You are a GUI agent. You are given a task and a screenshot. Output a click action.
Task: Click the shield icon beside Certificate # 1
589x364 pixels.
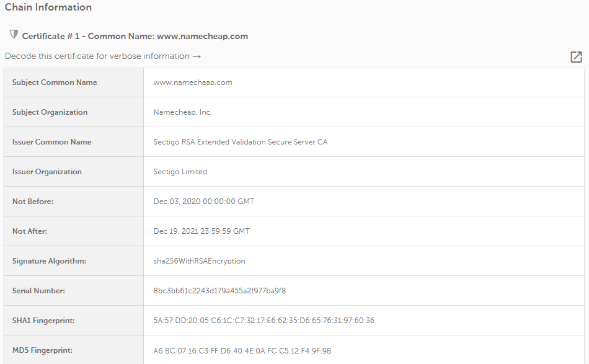coord(14,34)
